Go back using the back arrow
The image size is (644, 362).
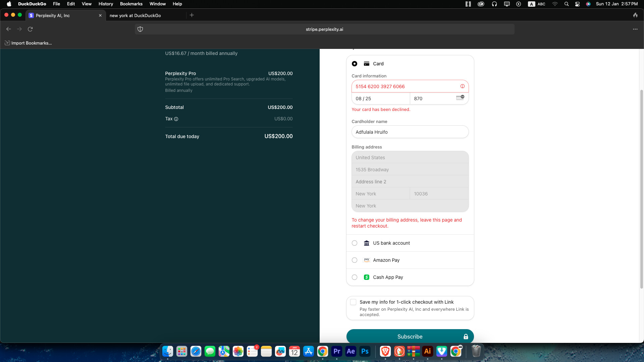click(9, 29)
